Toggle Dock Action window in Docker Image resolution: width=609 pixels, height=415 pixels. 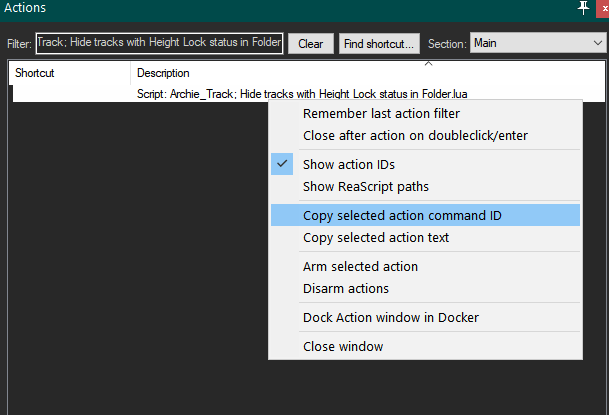tap(390, 317)
